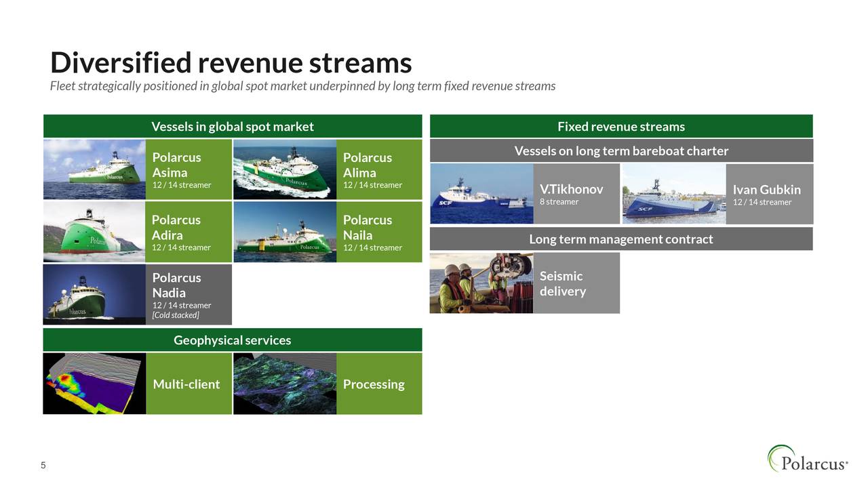Click the 'Polarcus Adira' label
868x488 pixels.
pos(176,228)
